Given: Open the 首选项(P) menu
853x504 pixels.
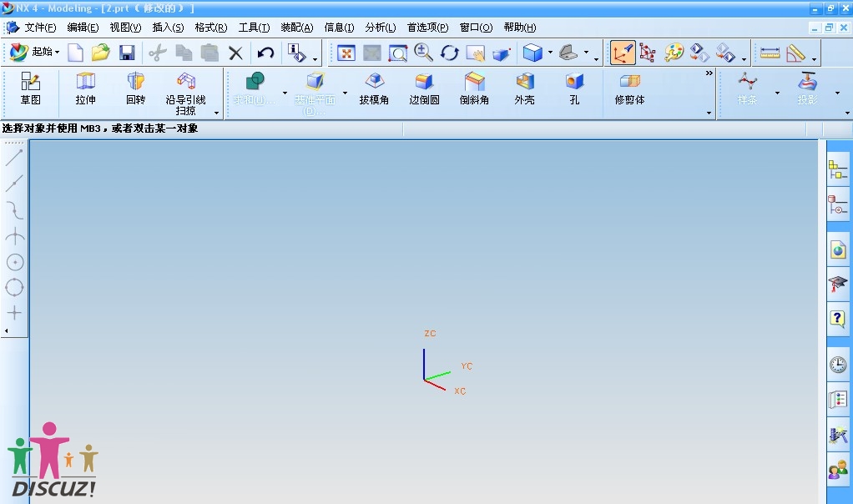Looking at the screenshot, I should pos(427,28).
